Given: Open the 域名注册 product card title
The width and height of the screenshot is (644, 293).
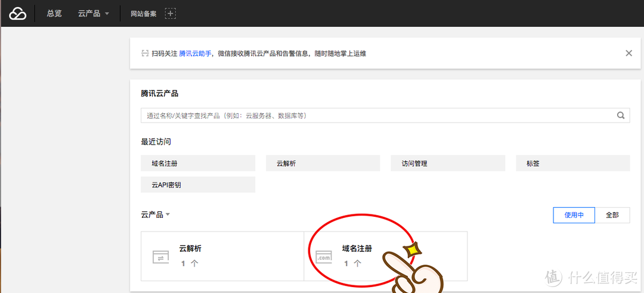Looking at the screenshot, I should [x=357, y=249].
